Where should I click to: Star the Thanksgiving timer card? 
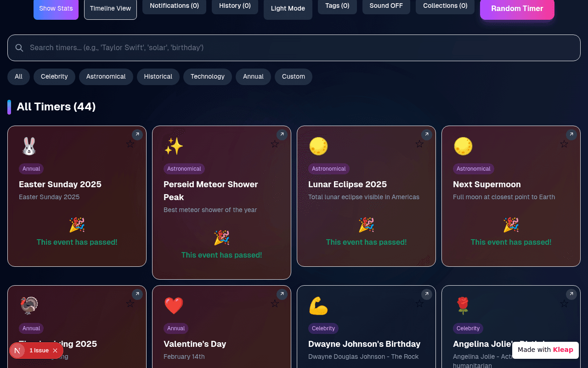130,304
